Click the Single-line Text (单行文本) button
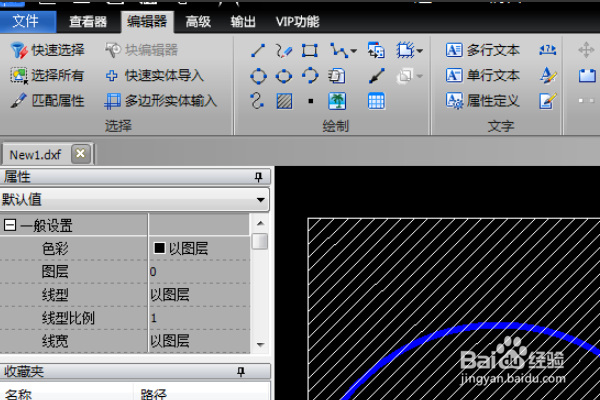The width and height of the screenshot is (600, 400). (x=483, y=75)
